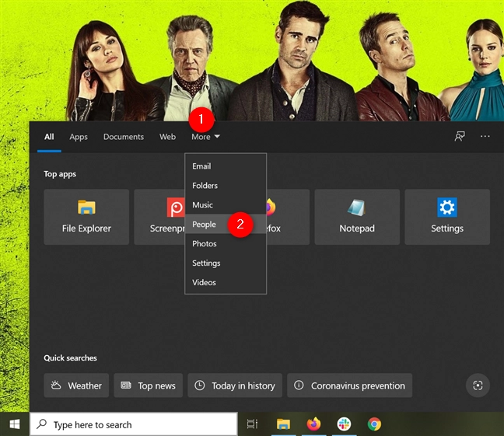Select Email in the More menu
The image size is (504, 436).
click(x=226, y=166)
